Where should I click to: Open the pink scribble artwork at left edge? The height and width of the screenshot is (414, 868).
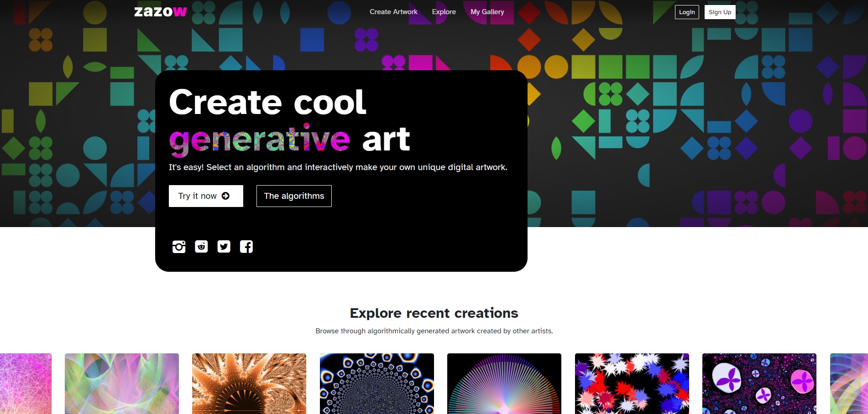point(26,383)
